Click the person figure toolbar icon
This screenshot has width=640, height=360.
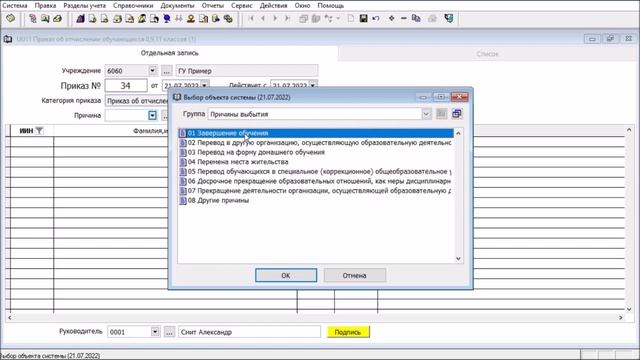point(191,19)
